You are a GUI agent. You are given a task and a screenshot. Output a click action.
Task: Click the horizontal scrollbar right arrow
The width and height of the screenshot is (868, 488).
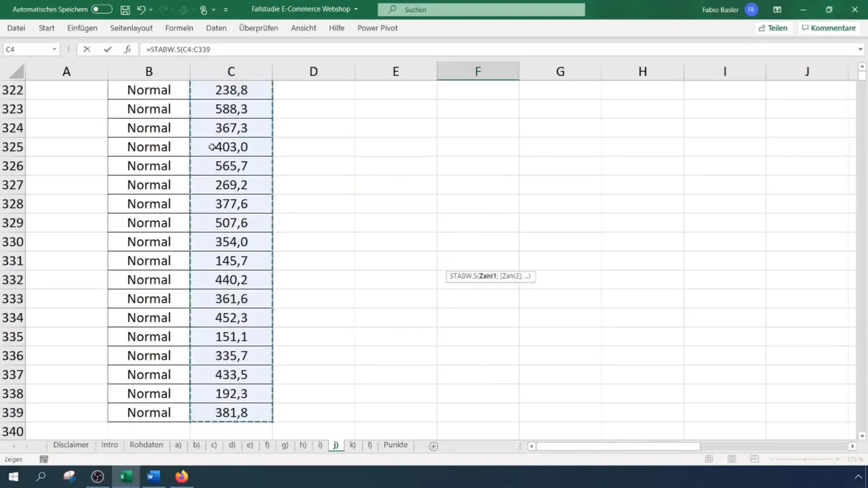click(x=852, y=446)
